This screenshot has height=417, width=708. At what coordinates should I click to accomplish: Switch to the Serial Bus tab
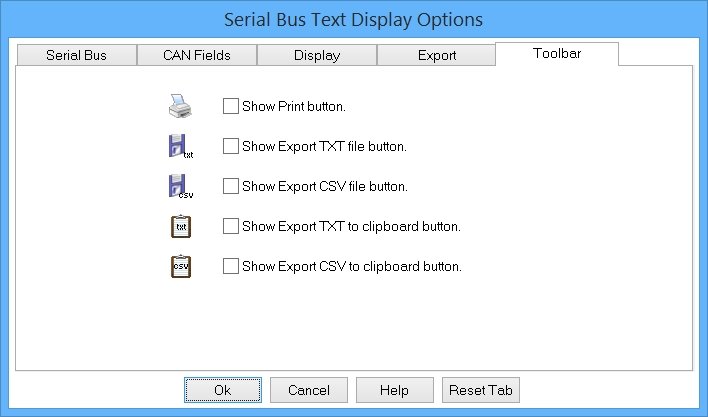click(x=76, y=55)
